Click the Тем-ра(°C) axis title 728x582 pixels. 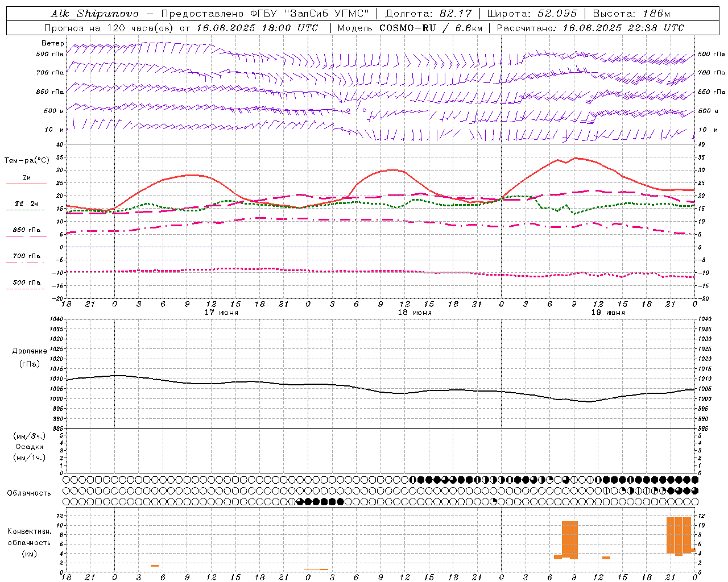27,161
